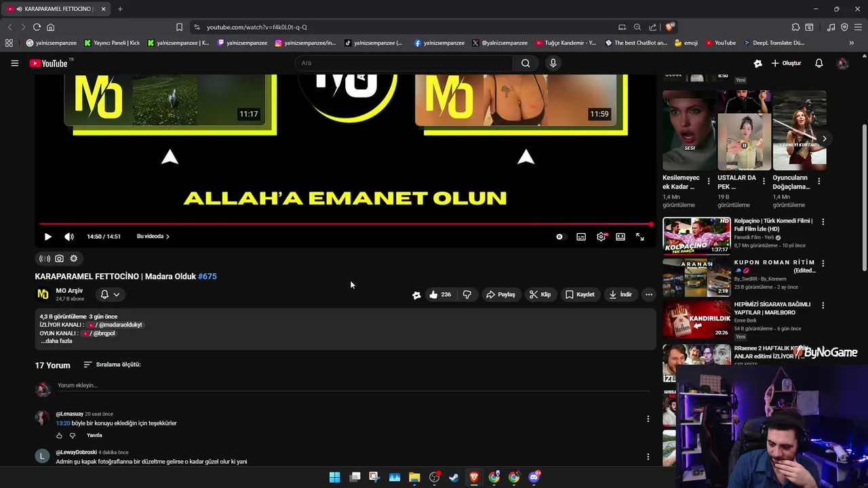Screen dimensions: 868x488
Task: Next arrow on Shorts shelf
Action: tap(824, 138)
